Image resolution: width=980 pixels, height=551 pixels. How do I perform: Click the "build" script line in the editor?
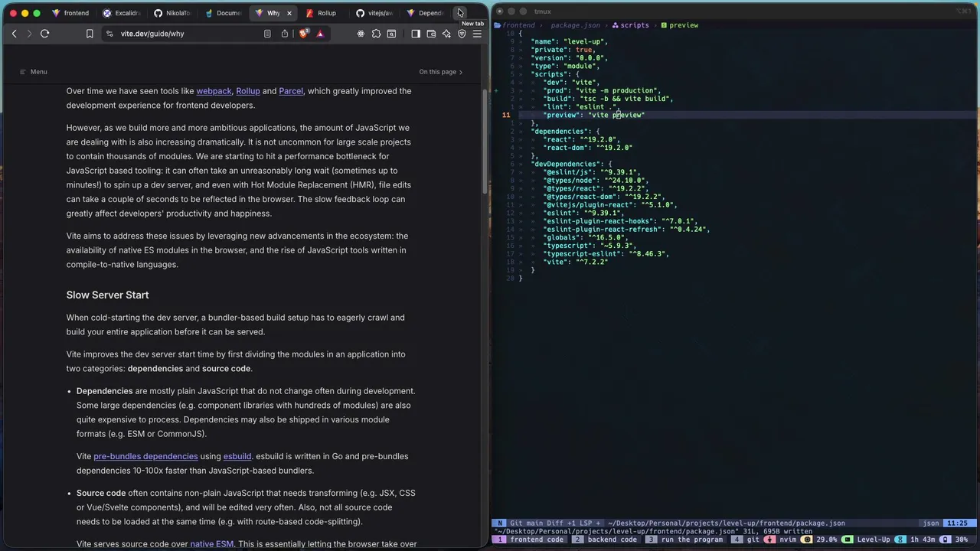click(608, 99)
